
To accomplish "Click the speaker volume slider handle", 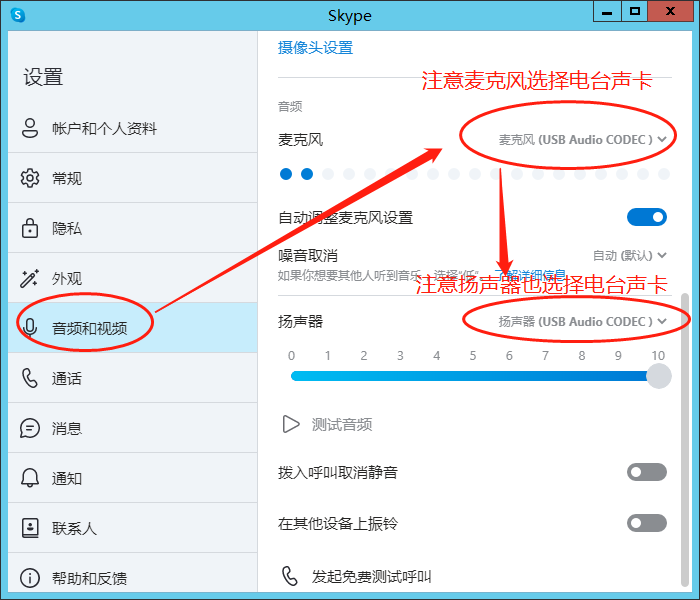I will point(658,376).
